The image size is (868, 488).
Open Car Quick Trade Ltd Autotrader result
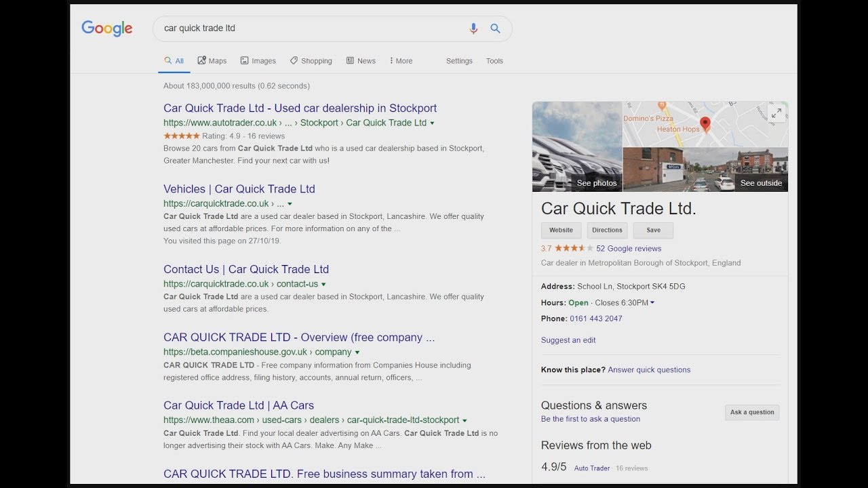point(300,108)
